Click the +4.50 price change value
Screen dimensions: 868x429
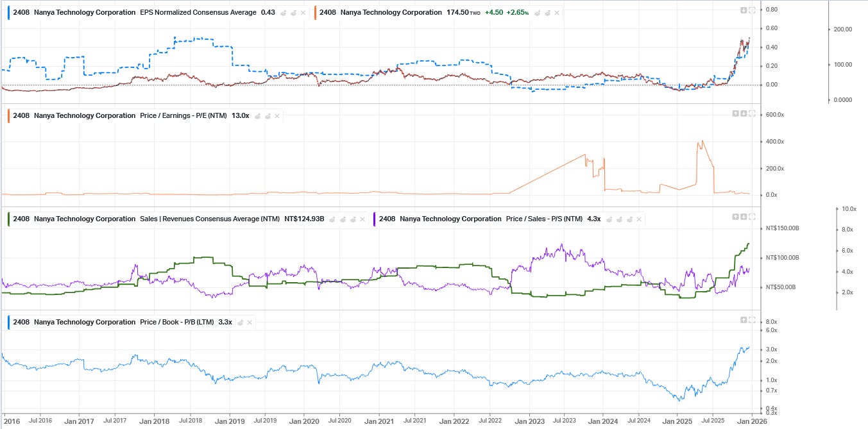494,12
